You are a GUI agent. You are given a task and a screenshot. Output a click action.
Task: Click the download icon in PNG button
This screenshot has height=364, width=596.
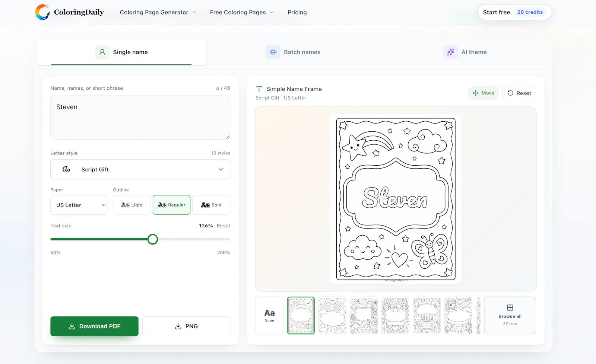(178, 326)
